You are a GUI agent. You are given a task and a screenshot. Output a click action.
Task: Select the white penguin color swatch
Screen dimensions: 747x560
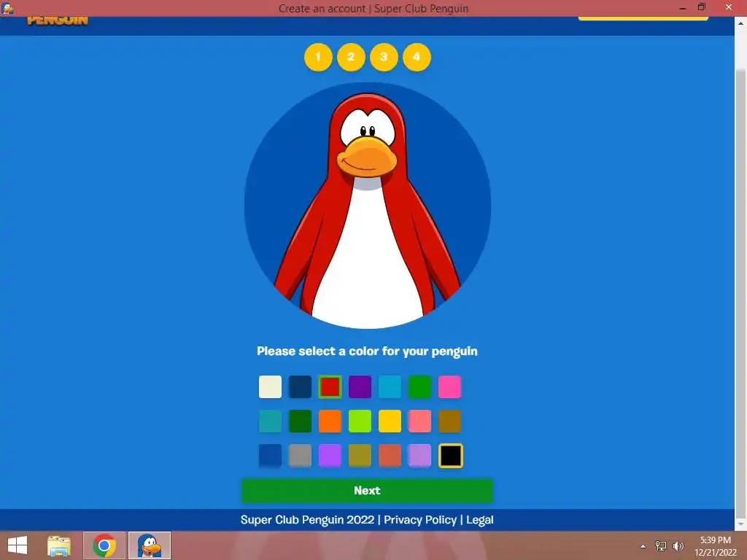270,386
